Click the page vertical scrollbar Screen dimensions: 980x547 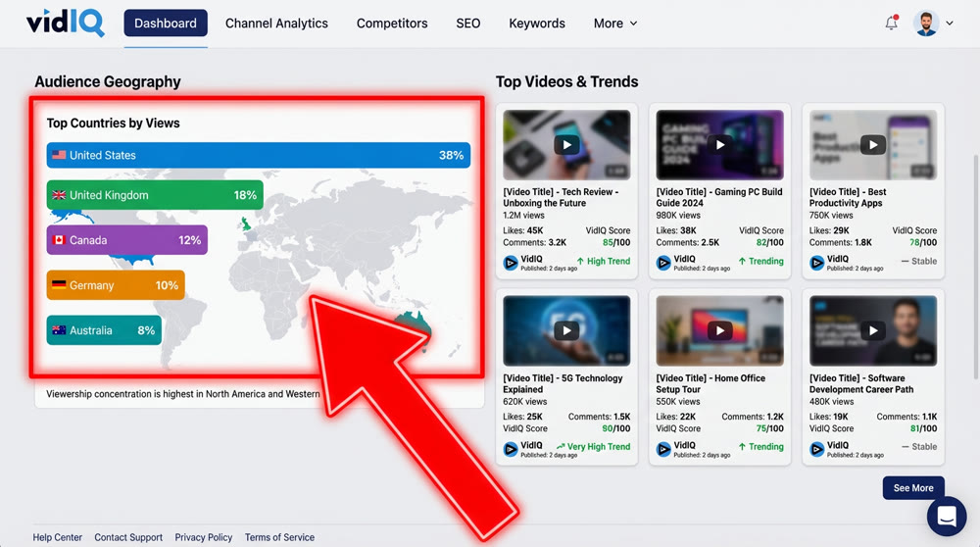[976, 267]
